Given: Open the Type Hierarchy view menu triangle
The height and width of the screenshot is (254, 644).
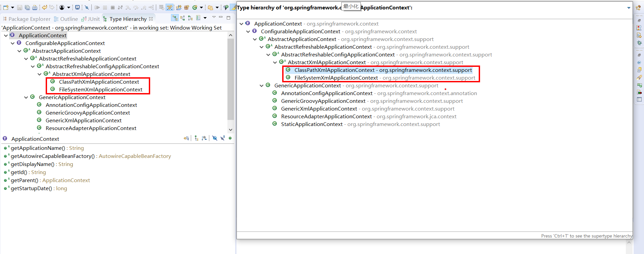Looking at the screenshot, I should tap(214, 17).
